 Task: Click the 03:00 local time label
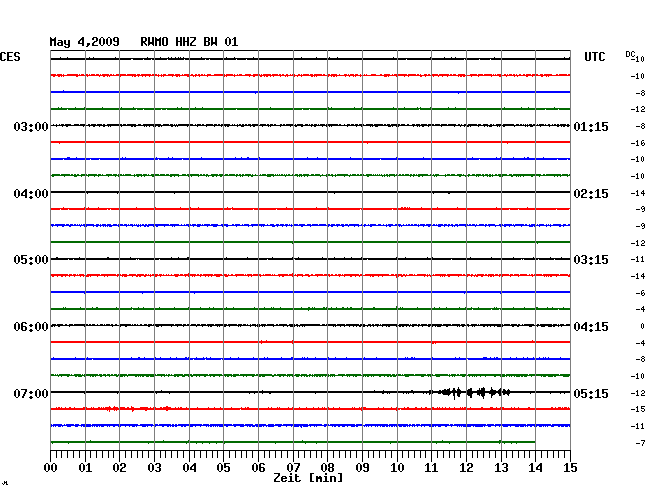coord(31,126)
